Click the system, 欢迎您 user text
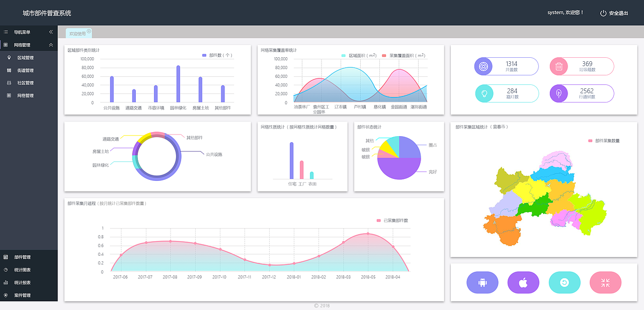The image size is (644, 310). click(566, 13)
